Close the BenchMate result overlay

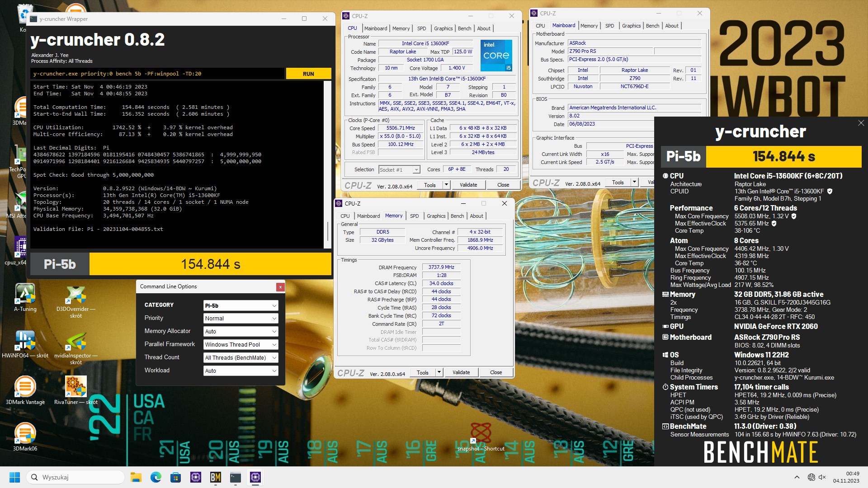tap(861, 123)
